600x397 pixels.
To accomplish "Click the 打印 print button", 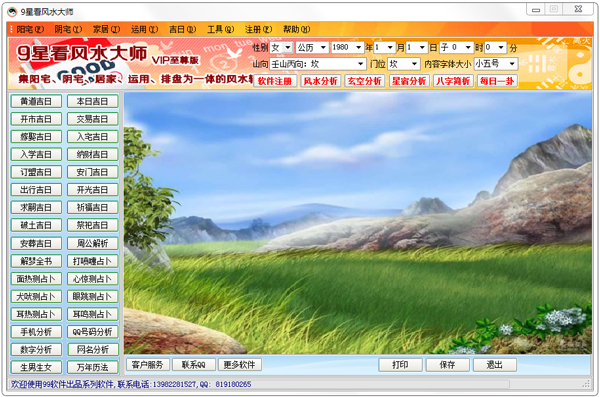I will pyautogui.click(x=400, y=365).
